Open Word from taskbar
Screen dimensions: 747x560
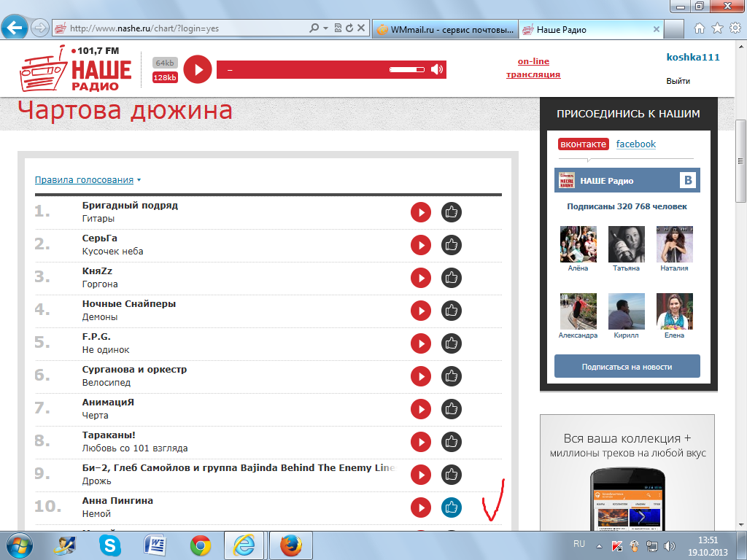point(155,545)
